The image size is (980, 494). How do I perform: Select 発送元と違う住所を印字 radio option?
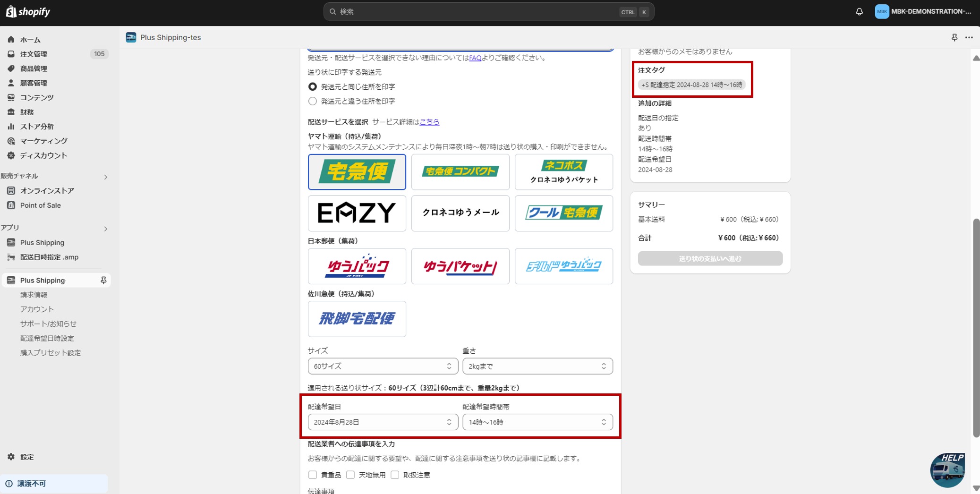pos(312,101)
